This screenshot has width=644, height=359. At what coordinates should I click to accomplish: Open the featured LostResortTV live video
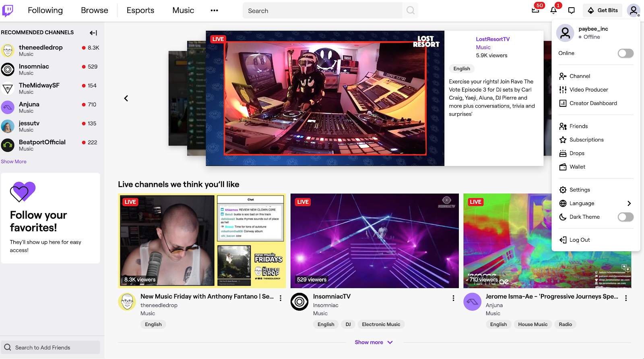point(325,98)
